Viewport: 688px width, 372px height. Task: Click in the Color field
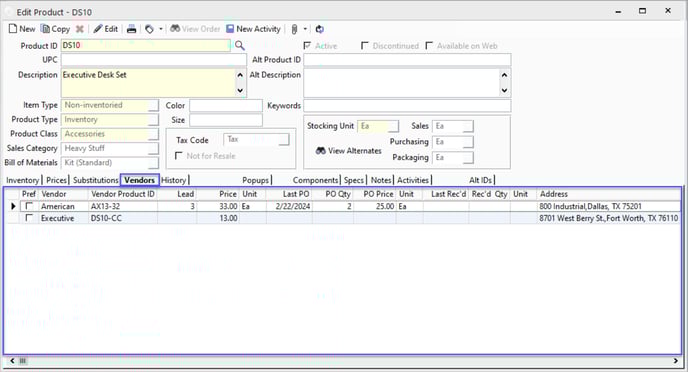point(226,105)
